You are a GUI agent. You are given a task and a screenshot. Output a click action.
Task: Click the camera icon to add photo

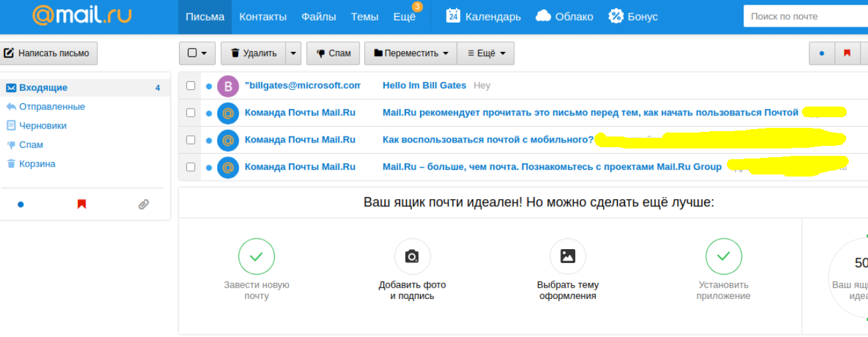tap(412, 256)
